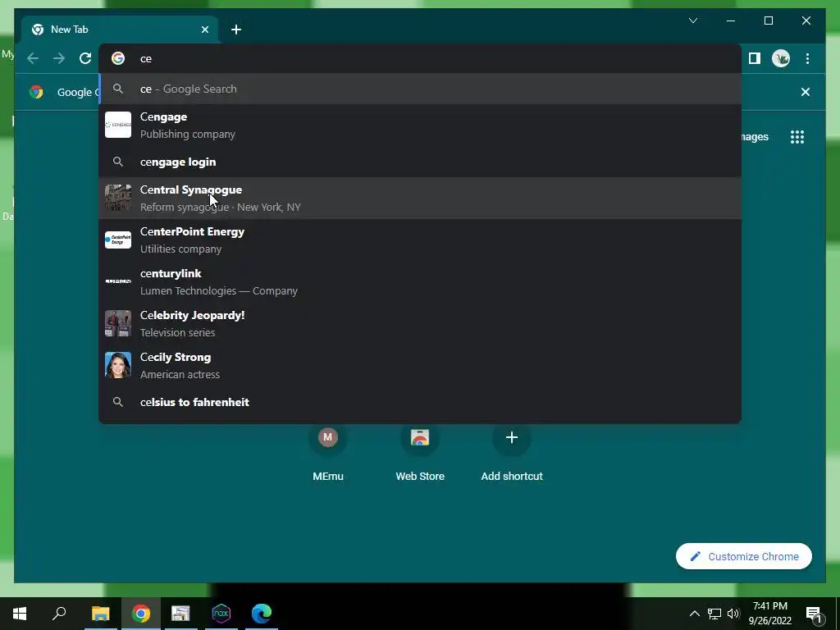Open Windows Start menu

point(20,614)
